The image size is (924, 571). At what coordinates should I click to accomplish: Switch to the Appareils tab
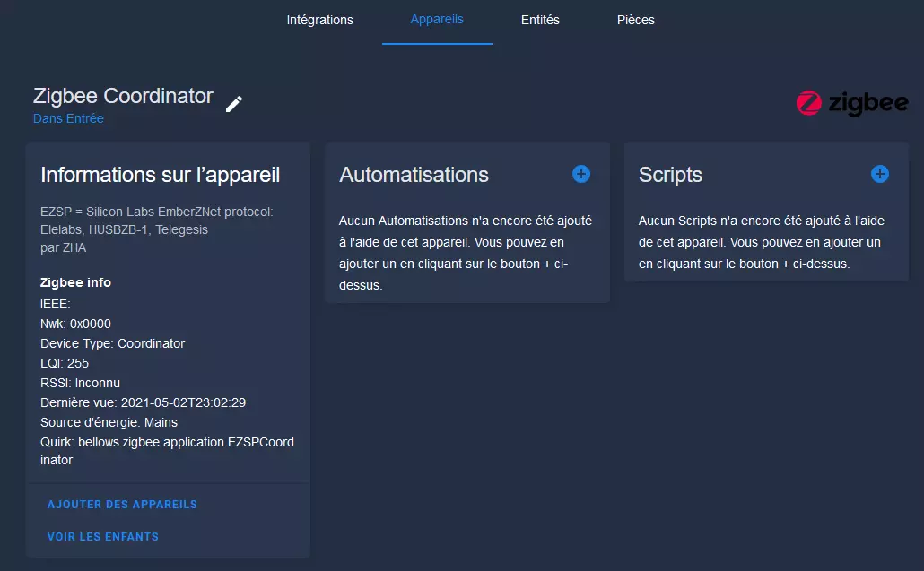click(437, 20)
